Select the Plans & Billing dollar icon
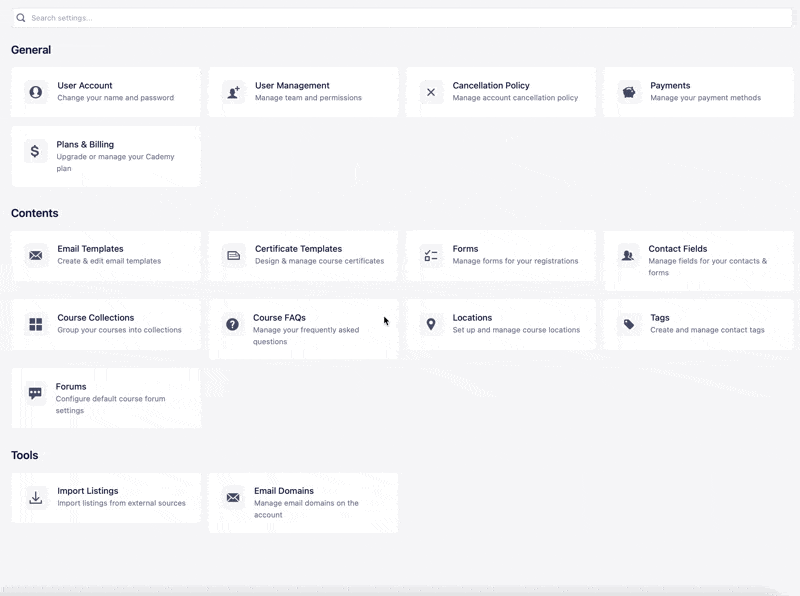Viewport: 800px width, 596px height. click(36, 152)
